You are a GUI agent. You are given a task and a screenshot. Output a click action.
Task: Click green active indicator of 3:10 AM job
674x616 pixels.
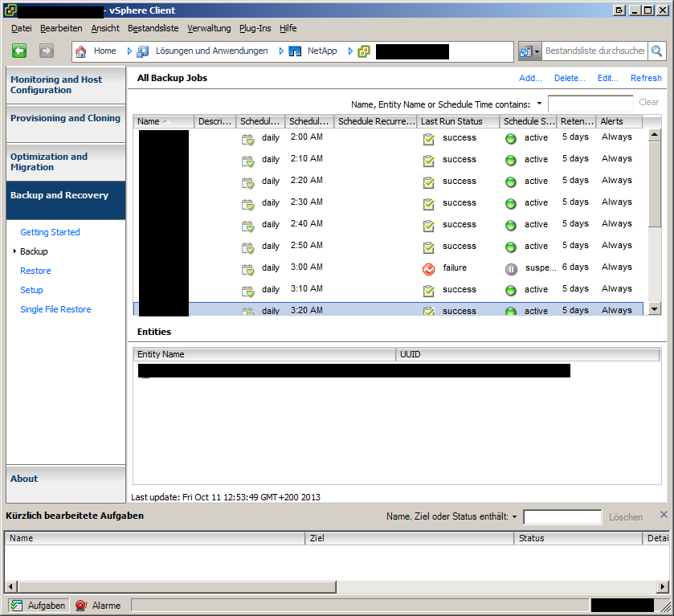511,291
